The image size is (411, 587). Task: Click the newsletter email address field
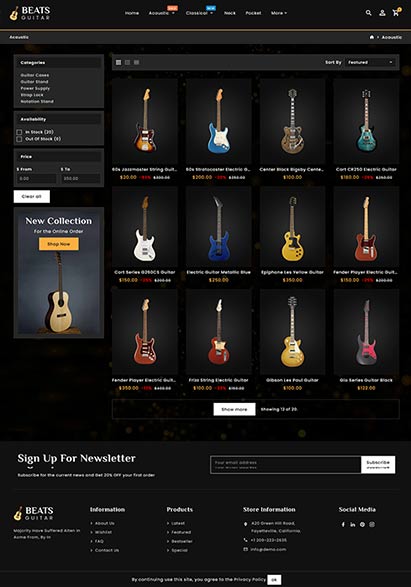pos(286,465)
